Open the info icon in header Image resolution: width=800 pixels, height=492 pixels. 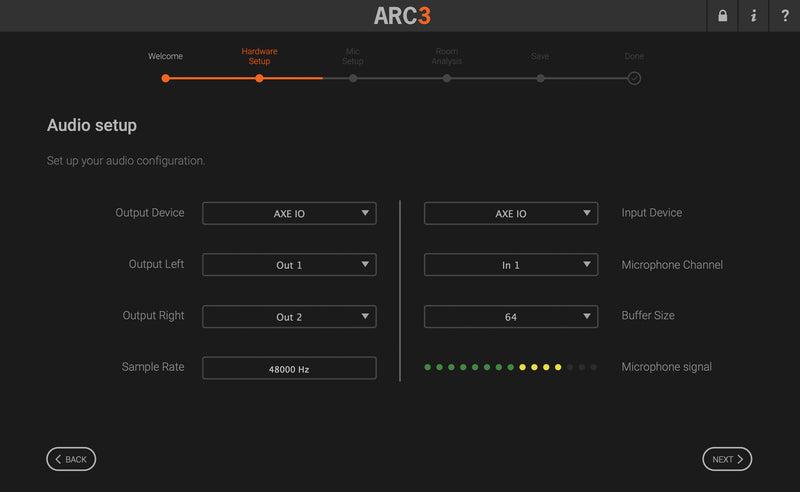[x=753, y=16]
